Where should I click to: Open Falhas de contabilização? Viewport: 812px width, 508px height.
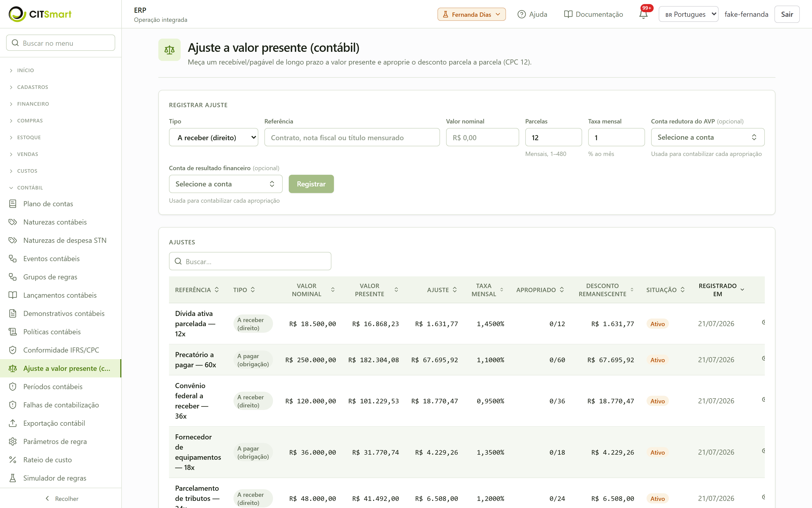60,405
